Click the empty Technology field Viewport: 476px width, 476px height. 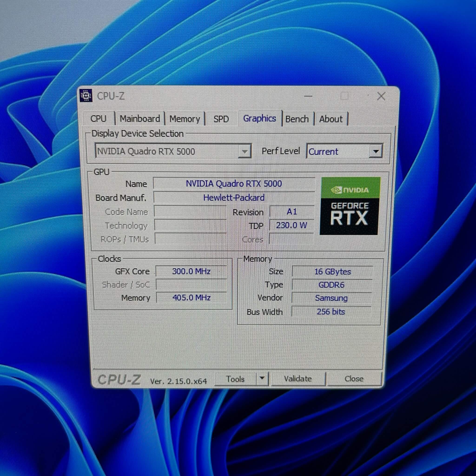[190, 225]
